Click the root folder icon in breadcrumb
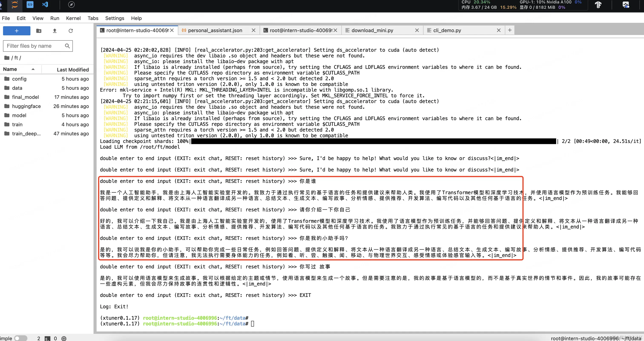Screen dimensions: 644x341 (7, 58)
